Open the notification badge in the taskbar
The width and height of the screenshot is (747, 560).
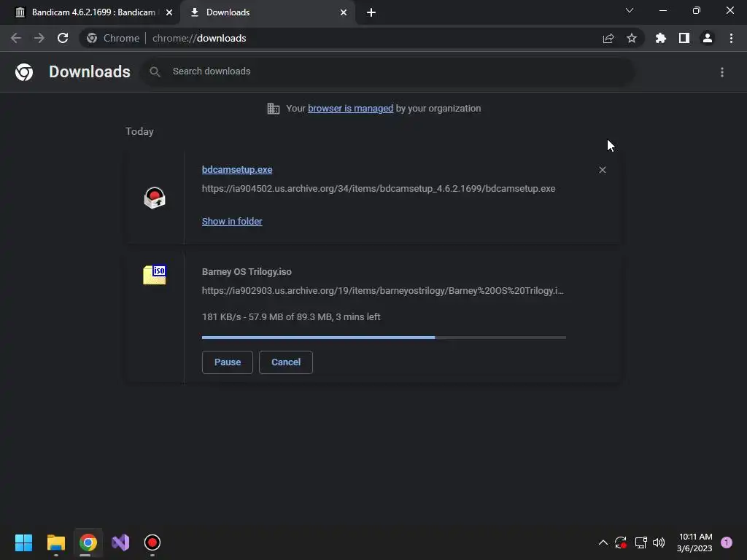(727, 542)
